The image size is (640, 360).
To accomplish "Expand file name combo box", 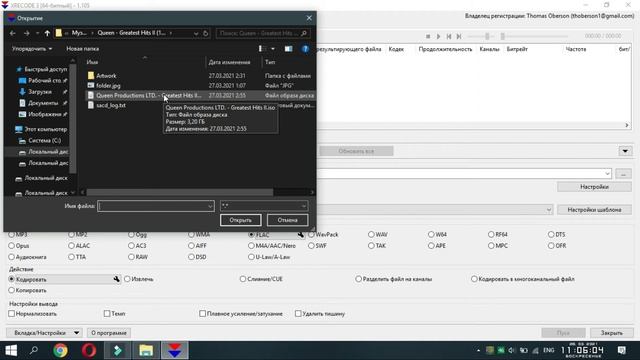I will pyautogui.click(x=210, y=206).
